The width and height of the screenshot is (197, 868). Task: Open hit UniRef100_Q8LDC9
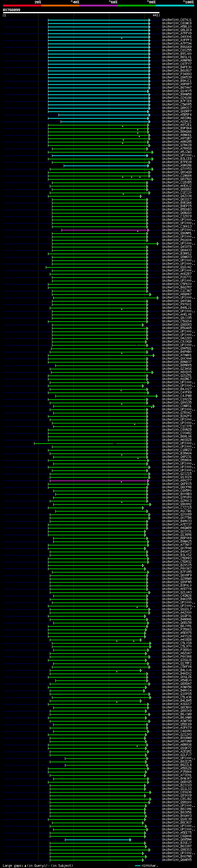coord(177,30)
